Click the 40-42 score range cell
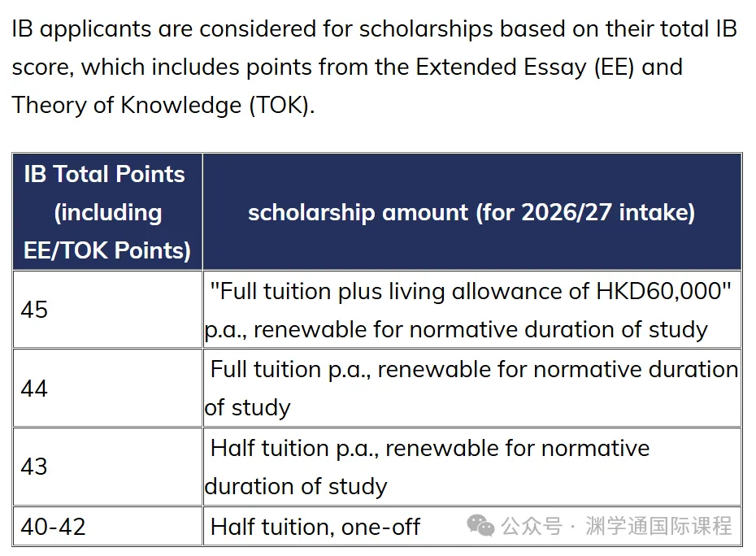756x556 pixels. pyautogui.click(x=107, y=526)
